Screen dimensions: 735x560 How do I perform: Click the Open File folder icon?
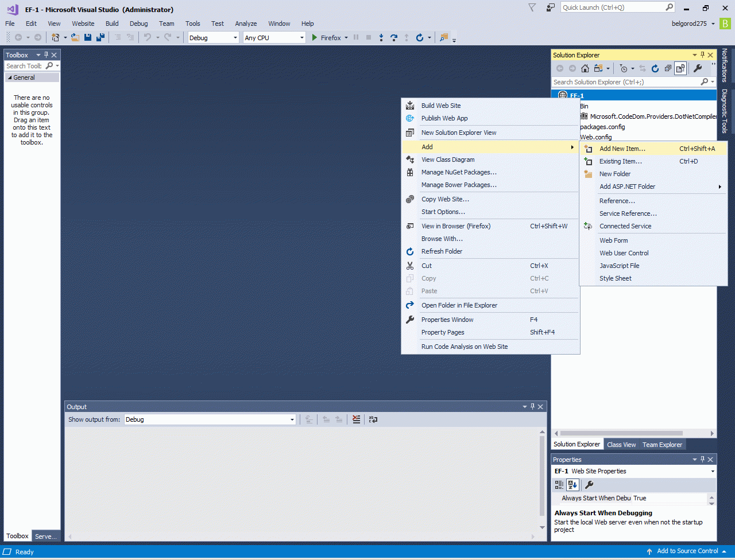click(75, 37)
